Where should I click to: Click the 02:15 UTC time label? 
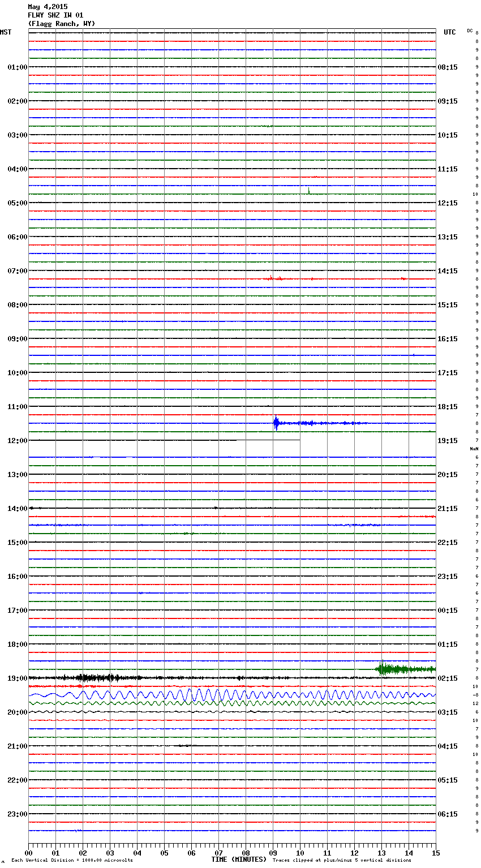pyautogui.click(x=448, y=678)
